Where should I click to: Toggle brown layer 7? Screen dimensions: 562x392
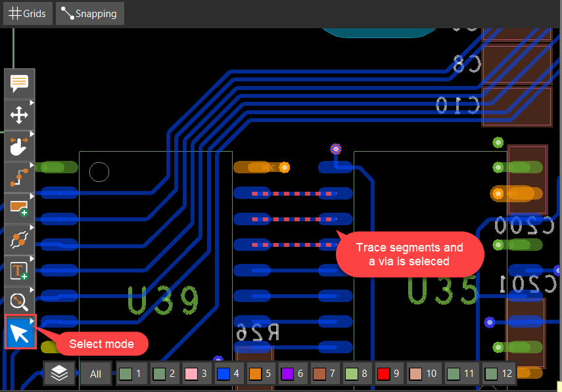pyautogui.click(x=324, y=374)
